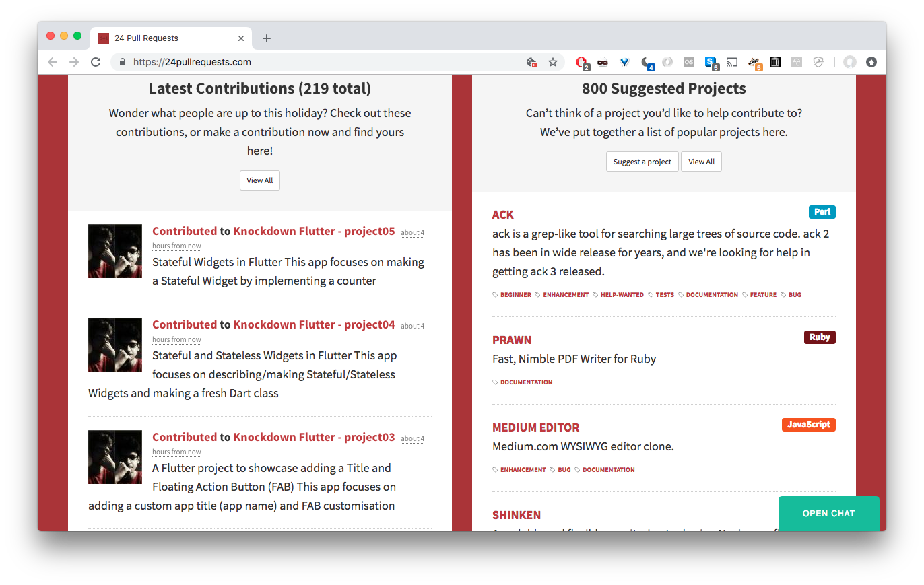Click the DOCUMENTATION tag under PRAWN
The height and width of the screenshot is (585, 924).
tap(523, 382)
